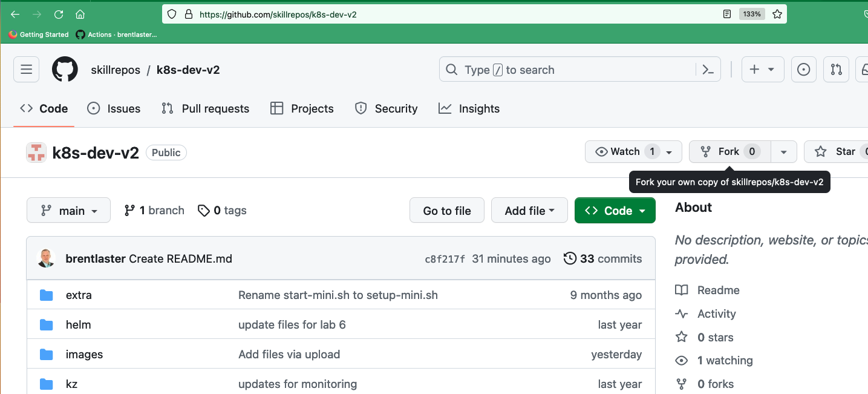View the 33 commits history
This screenshot has height=394, width=868.
point(602,258)
